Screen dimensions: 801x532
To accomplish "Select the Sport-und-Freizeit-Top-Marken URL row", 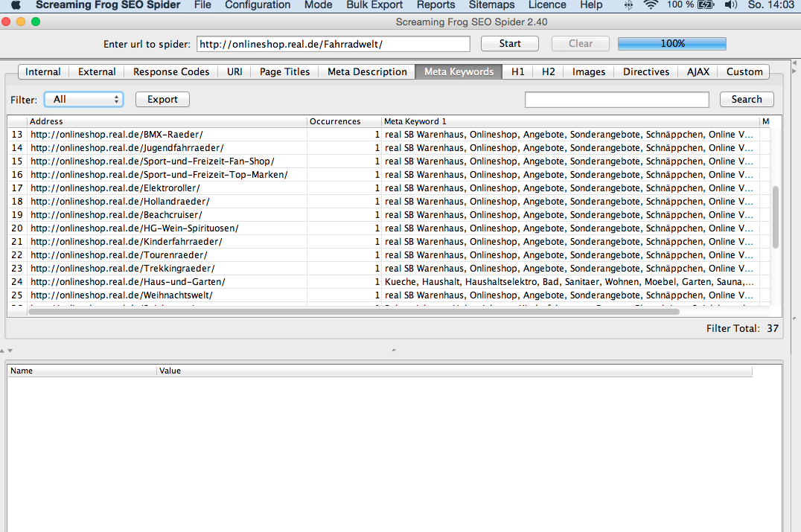I will (389, 175).
